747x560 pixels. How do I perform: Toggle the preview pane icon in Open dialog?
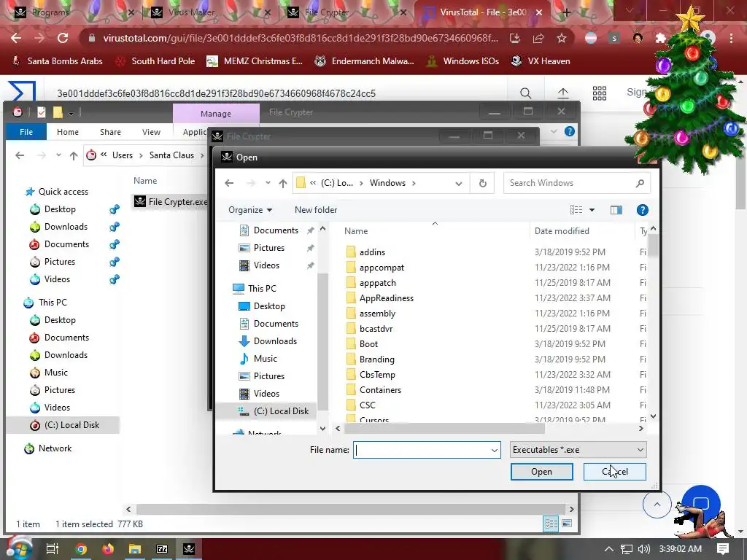tap(616, 210)
